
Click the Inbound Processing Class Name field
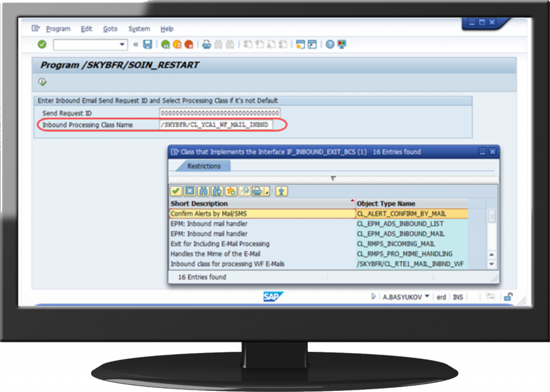tap(216, 125)
